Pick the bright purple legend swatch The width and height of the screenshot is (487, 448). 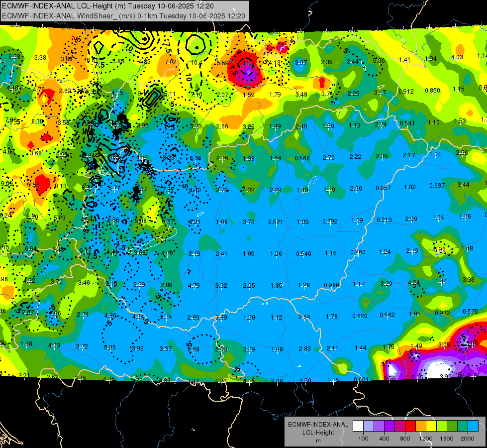(x=390, y=426)
